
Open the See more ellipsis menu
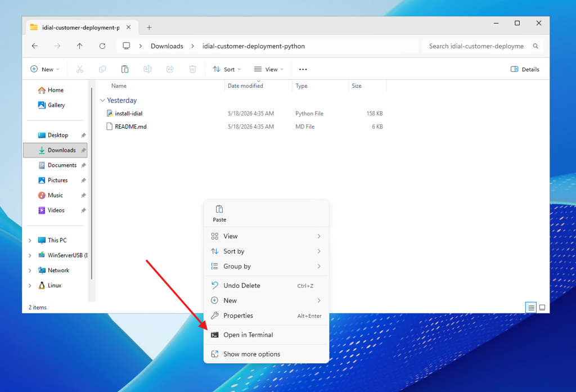coord(303,69)
